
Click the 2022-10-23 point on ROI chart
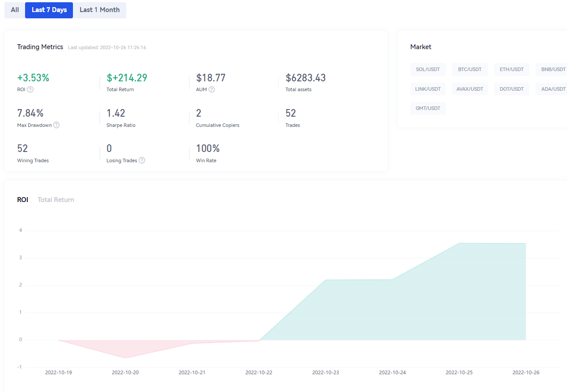326,280
